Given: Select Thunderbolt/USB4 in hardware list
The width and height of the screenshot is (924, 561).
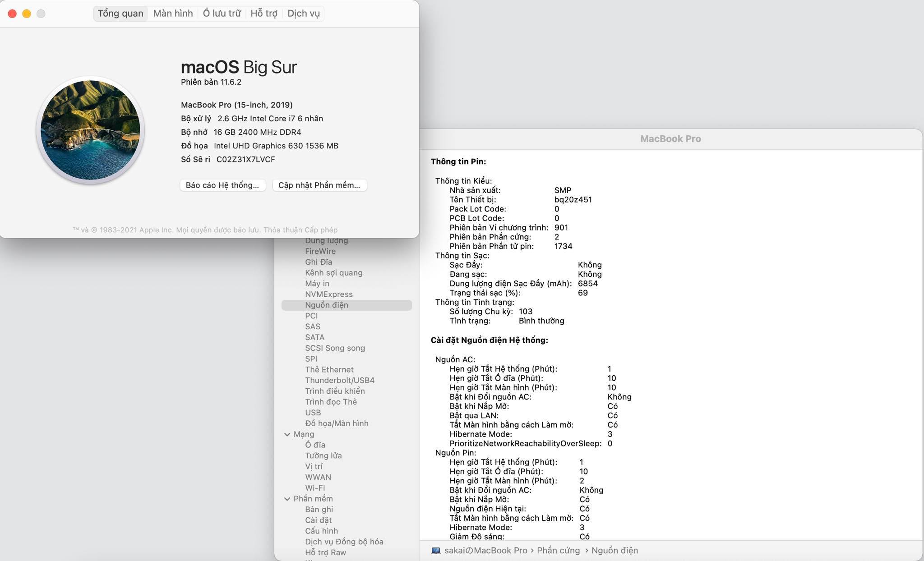Looking at the screenshot, I should [x=339, y=380].
